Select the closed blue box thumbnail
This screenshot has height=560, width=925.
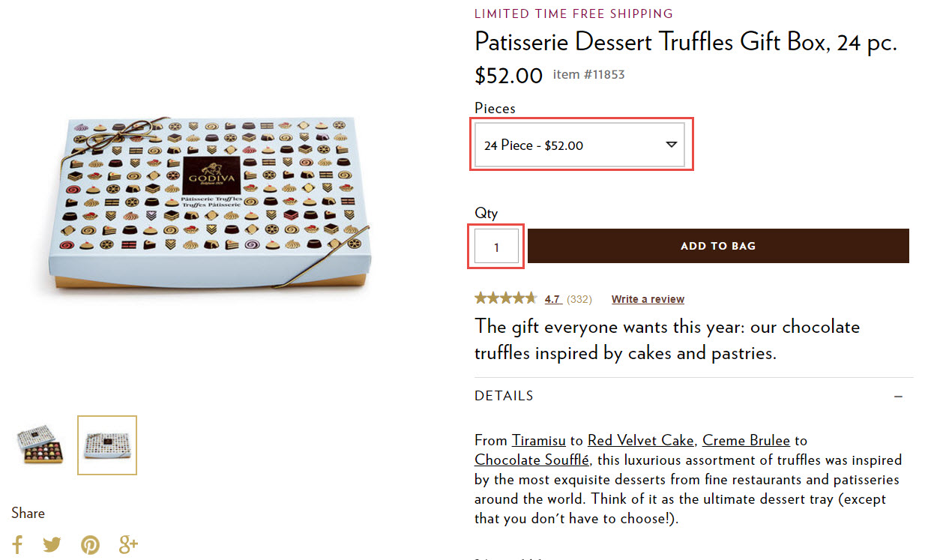tap(107, 445)
